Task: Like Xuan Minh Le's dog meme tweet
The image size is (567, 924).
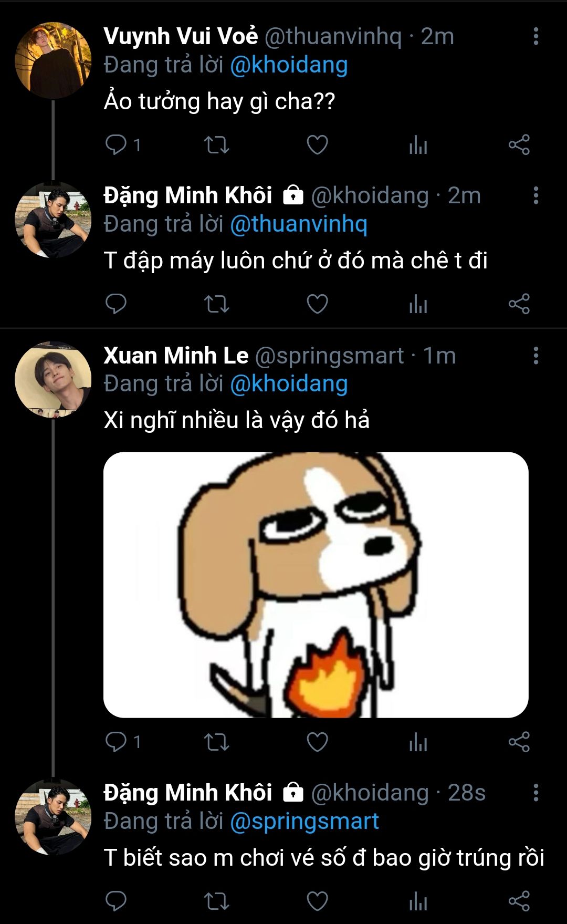Action: click(317, 742)
